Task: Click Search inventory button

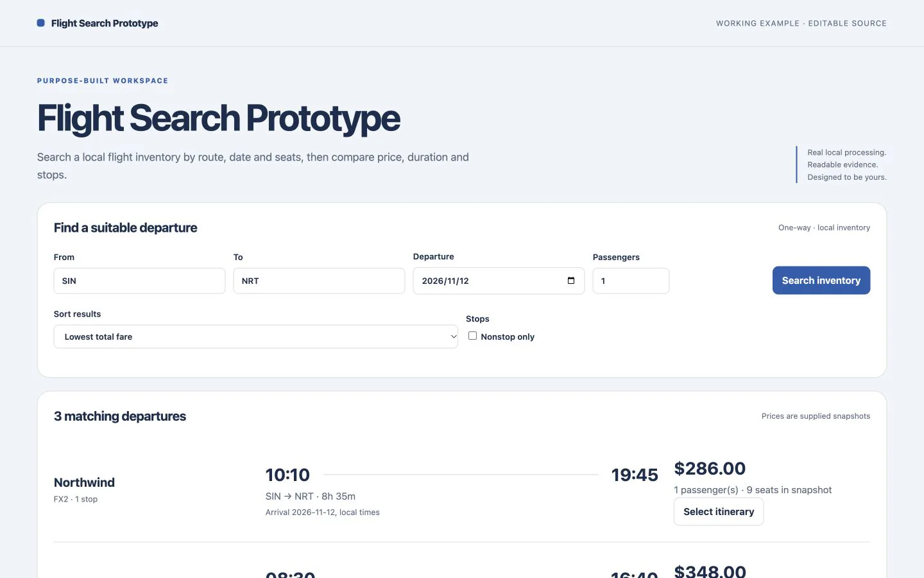Action: (x=821, y=281)
